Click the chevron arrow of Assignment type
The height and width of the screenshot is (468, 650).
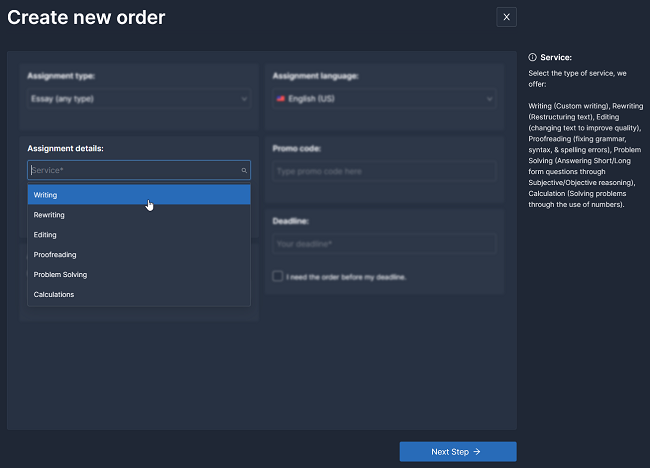tap(244, 99)
